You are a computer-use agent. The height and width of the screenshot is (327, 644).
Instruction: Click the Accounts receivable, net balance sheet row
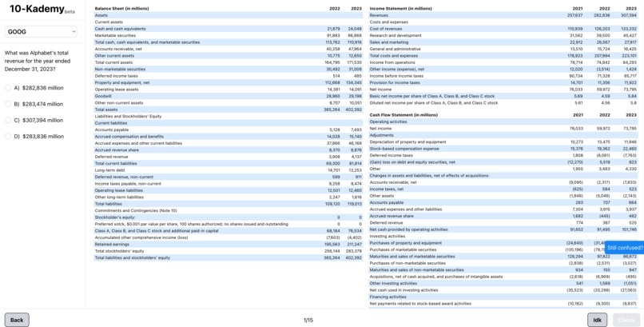(229, 49)
